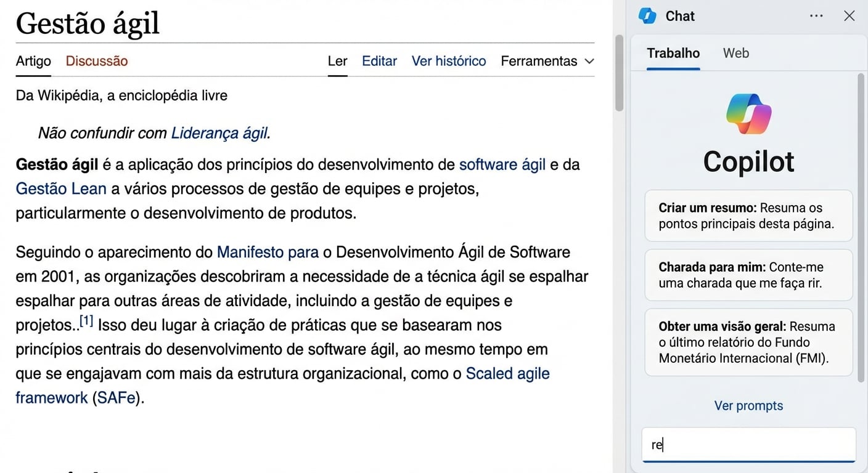Click the Copilot message input field
This screenshot has height=473, width=868.
click(748, 445)
